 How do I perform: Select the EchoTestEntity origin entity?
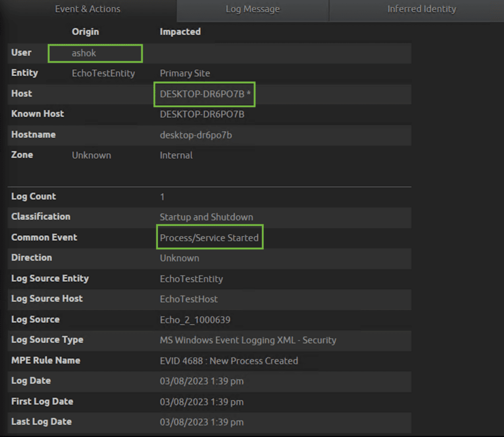(x=103, y=73)
